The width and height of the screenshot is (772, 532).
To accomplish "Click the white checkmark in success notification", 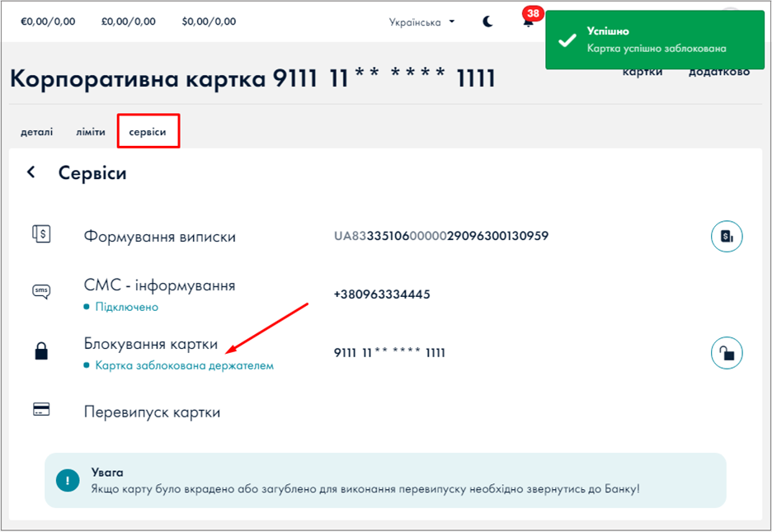I will (x=567, y=40).
